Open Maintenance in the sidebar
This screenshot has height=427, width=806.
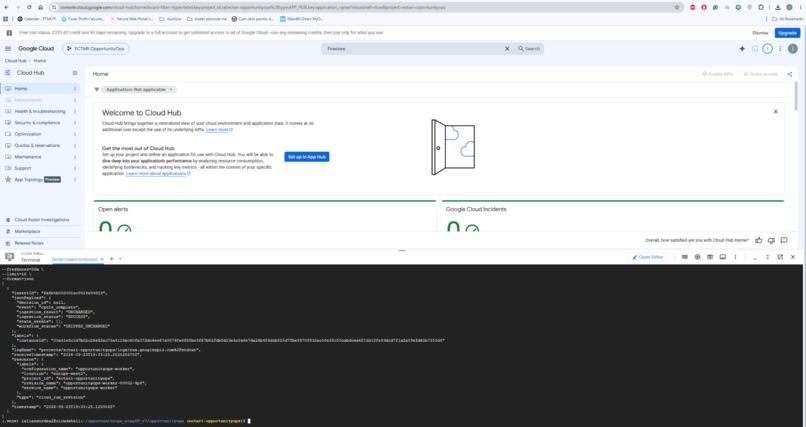pyautogui.click(x=40, y=157)
